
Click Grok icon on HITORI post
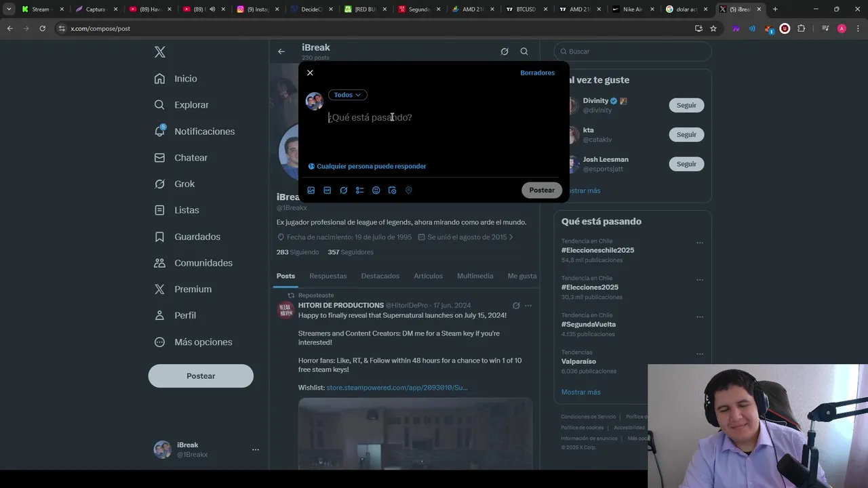coord(516,306)
